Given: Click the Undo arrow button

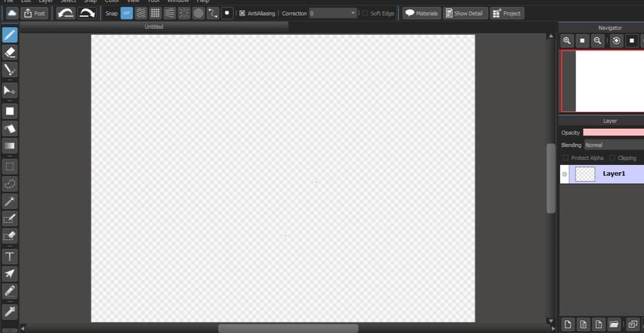Looking at the screenshot, I should 66,13.
